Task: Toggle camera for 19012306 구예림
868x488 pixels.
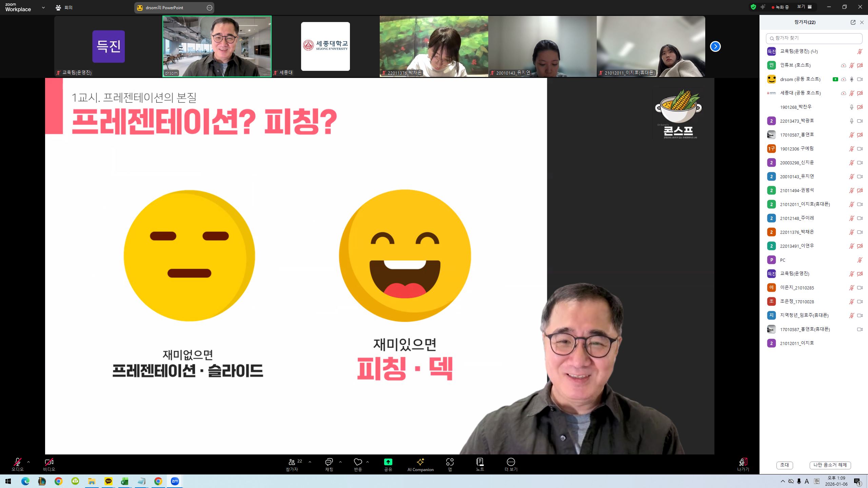Action: 860,149
